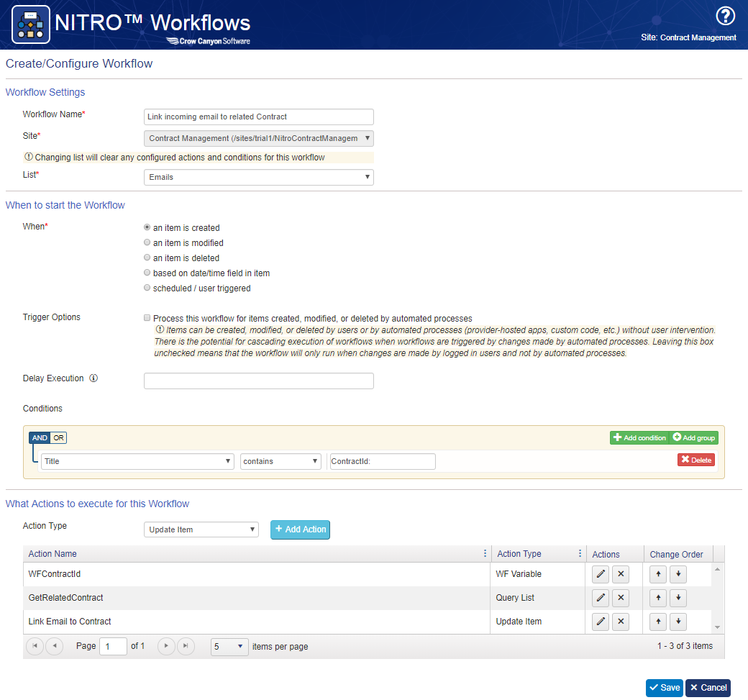Sort by Action Type column header

[519, 553]
